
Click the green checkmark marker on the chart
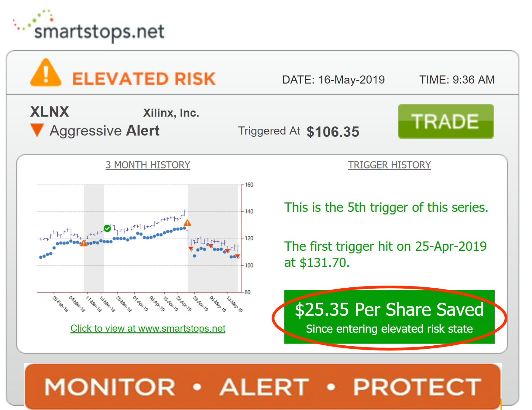point(108,228)
